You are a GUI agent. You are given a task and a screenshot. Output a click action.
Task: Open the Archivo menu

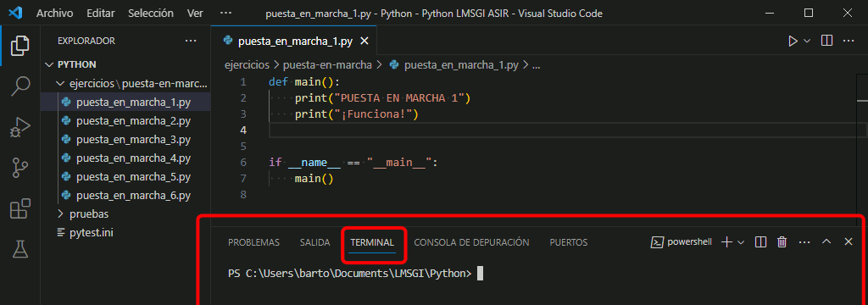[55, 13]
